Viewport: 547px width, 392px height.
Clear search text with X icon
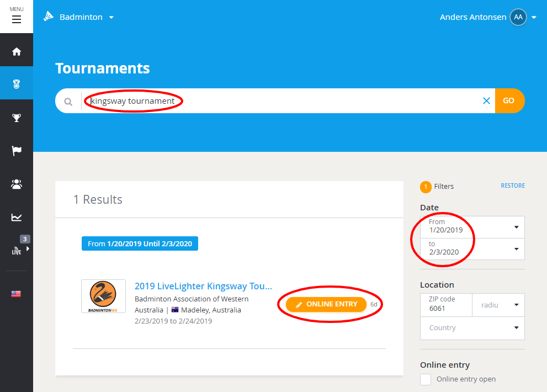click(x=486, y=100)
